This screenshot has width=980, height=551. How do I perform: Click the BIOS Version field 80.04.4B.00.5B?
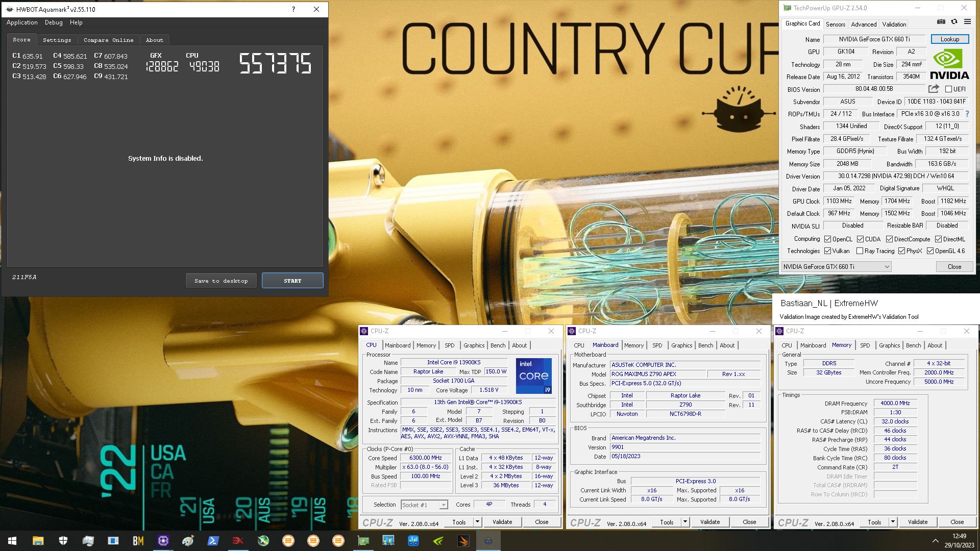coord(874,89)
